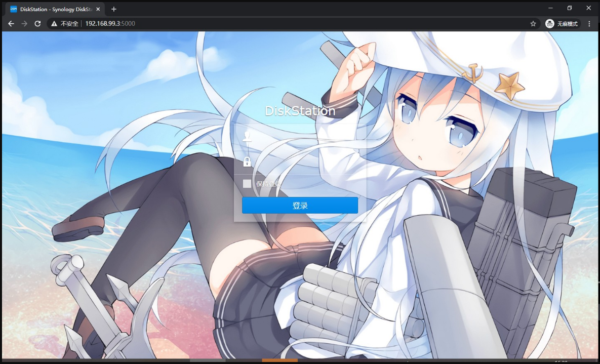Minimize the browser window

550,8
